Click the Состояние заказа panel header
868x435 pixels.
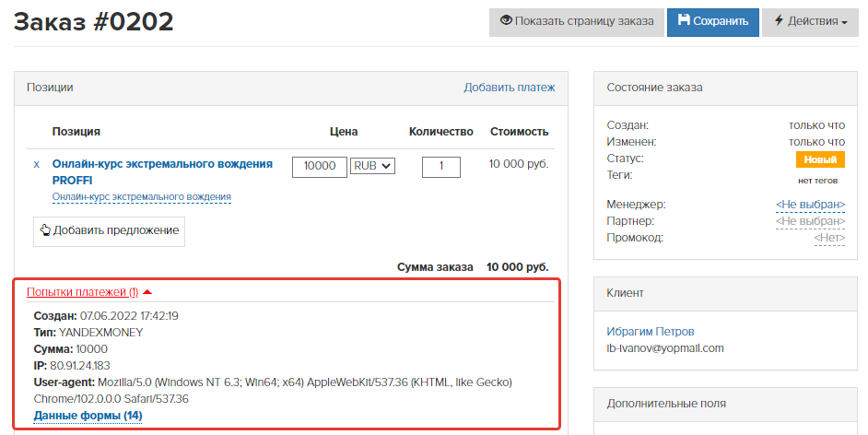pyautogui.click(x=725, y=88)
